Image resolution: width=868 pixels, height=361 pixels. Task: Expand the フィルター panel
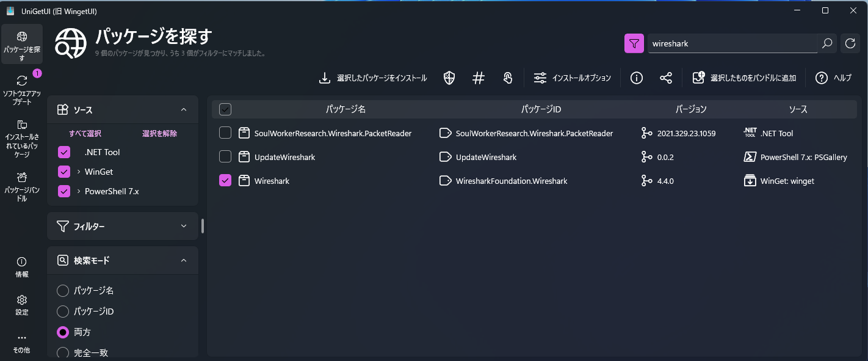click(123, 226)
